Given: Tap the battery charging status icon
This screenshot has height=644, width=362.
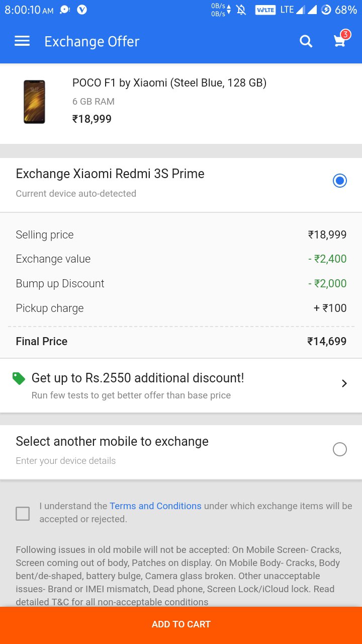Looking at the screenshot, I should (326, 10).
